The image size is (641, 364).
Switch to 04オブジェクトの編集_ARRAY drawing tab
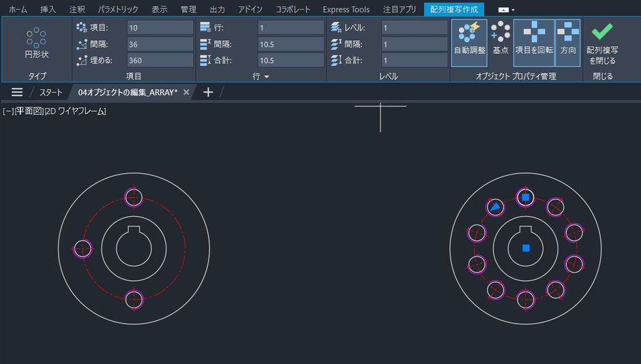(x=128, y=92)
